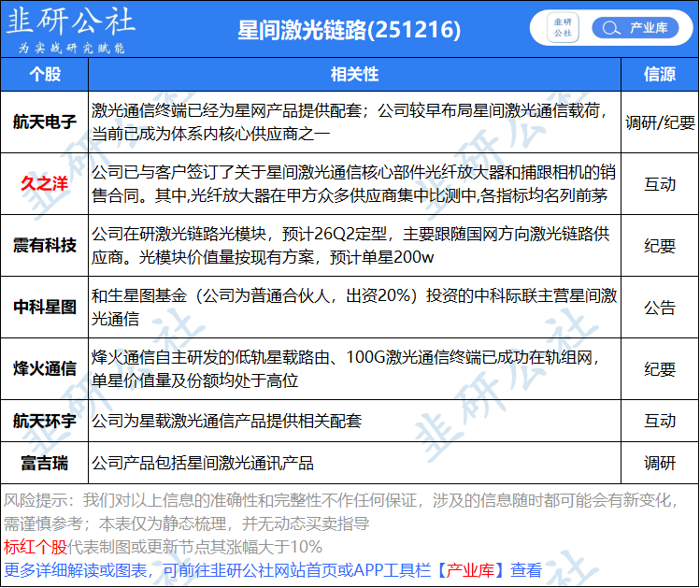Viewport: 700px width, 588px height.
Task: Click the 调研 source cell for 富吉瑞
Action: 660,463
